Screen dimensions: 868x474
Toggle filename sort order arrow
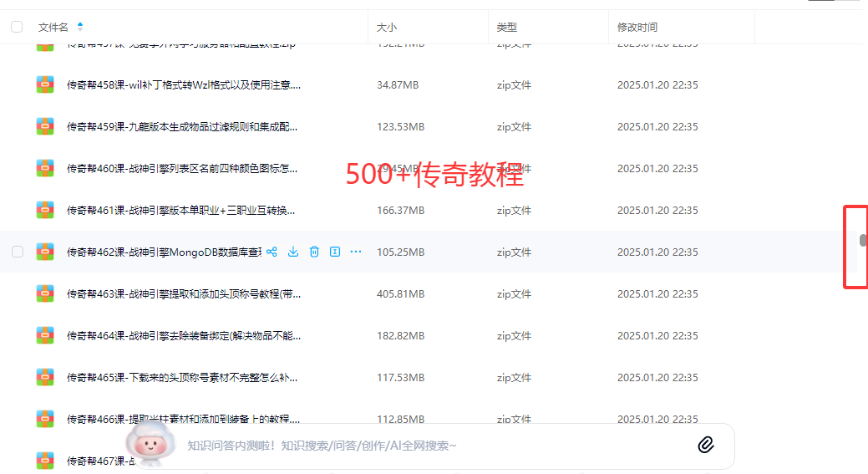coord(80,27)
